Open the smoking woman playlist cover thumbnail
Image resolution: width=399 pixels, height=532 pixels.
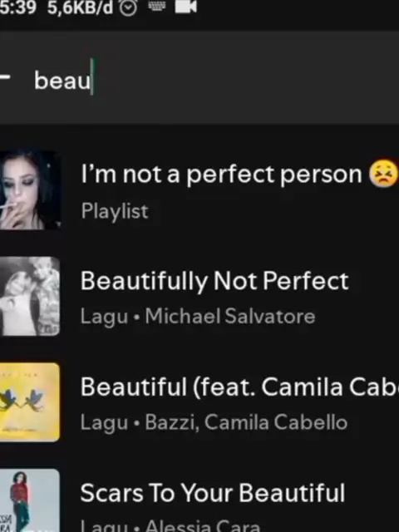pos(30,190)
